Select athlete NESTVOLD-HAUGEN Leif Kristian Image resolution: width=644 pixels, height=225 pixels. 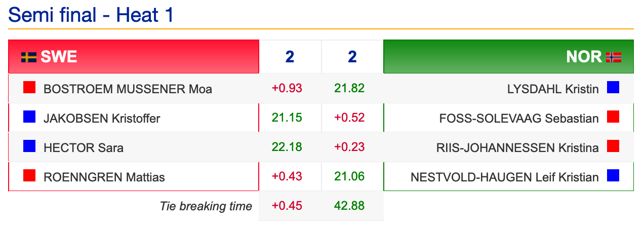point(505,177)
